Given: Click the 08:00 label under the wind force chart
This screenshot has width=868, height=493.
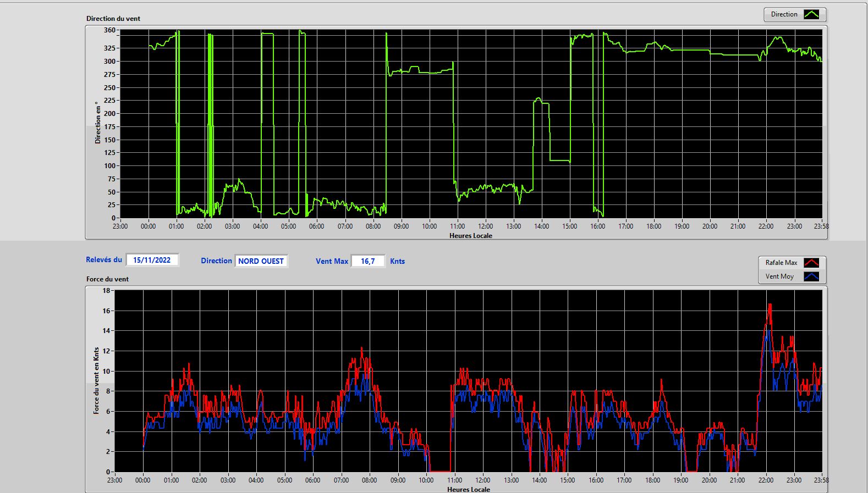Looking at the screenshot, I should 369,480.
